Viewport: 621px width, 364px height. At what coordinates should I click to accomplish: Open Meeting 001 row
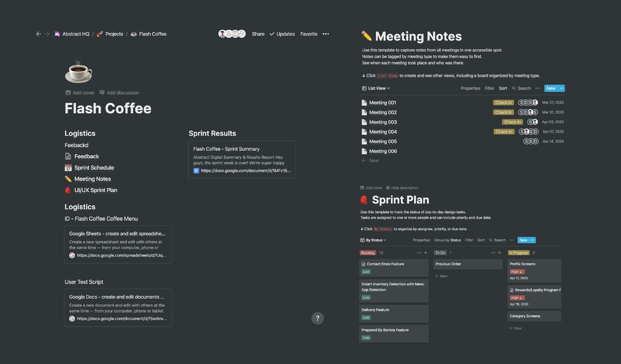(463, 102)
